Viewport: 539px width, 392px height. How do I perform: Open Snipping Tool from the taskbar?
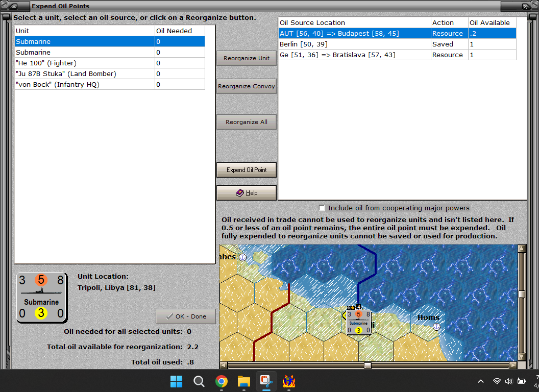266,381
